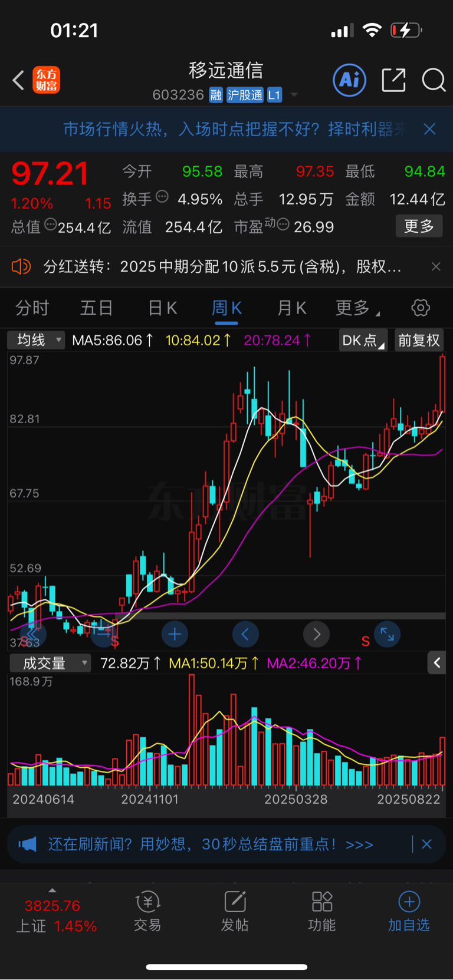453x980 pixels.
Task: Tap the speaker announcement icon
Action: (x=21, y=267)
